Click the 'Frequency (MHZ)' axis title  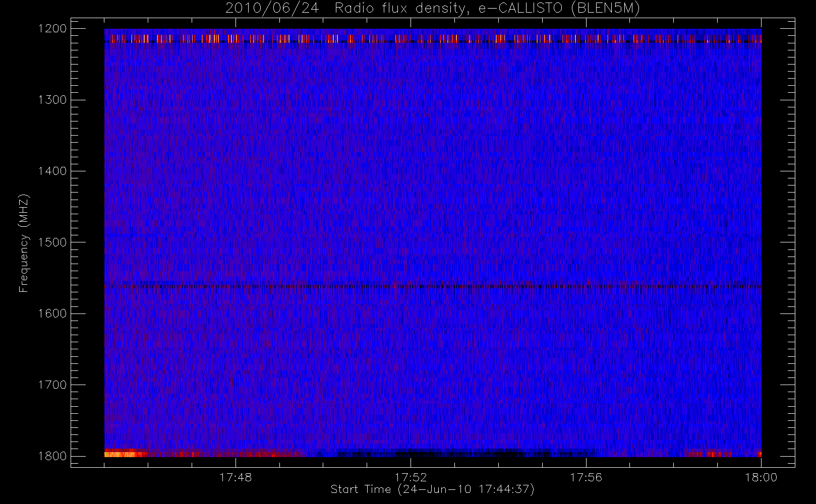[24, 243]
